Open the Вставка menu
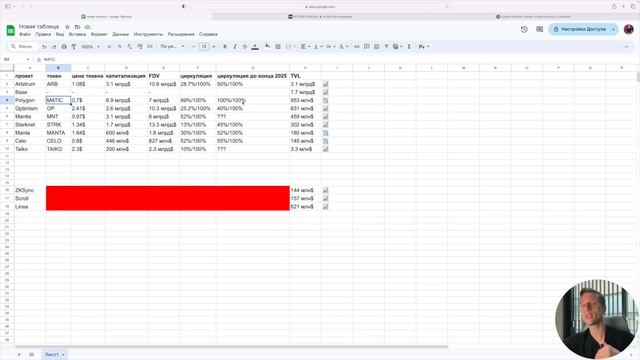This screenshot has height=360, width=640. 77,34
